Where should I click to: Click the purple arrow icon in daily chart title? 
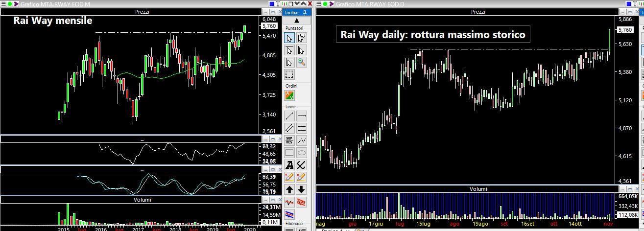pyautogui.click(x=332, y=4)
